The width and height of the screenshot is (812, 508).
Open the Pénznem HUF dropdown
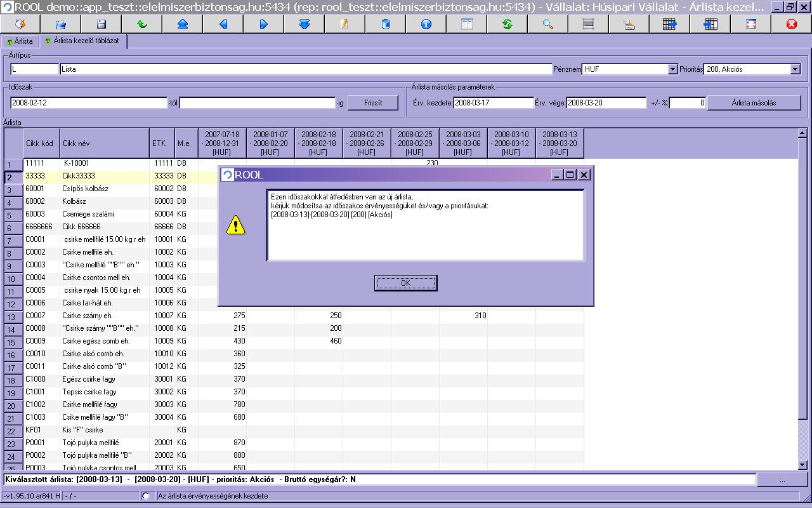point(672,69)
